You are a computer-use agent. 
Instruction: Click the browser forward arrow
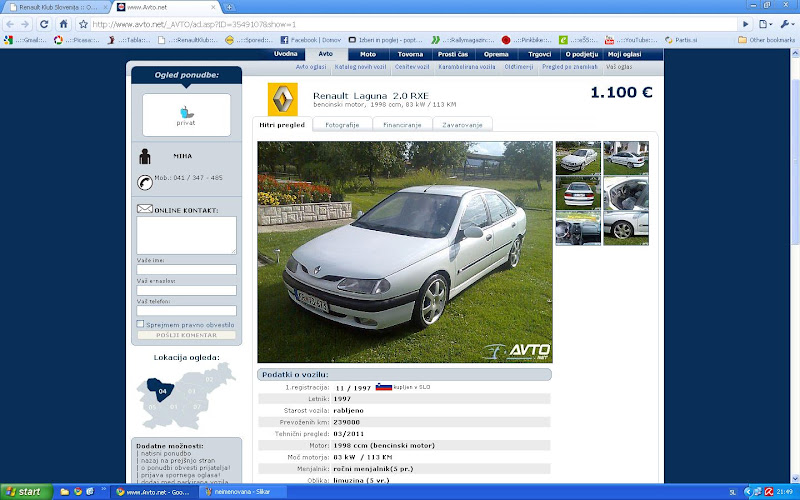(x=25, y=24)
